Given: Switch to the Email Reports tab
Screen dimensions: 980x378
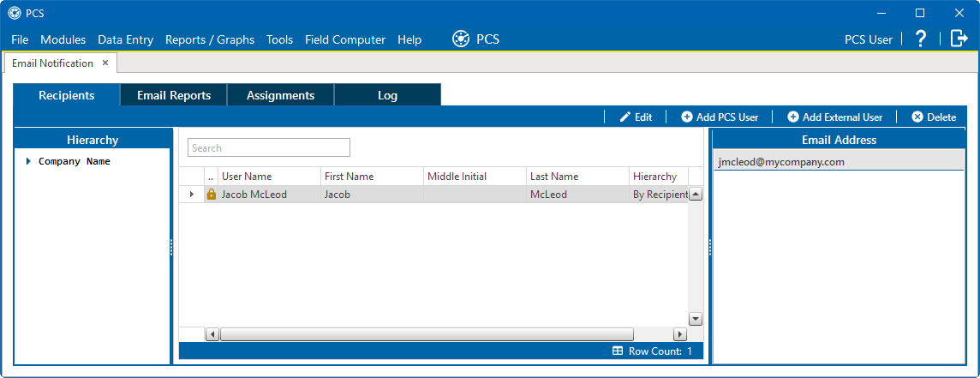Looking at the screenshot, I should pos(174,95).
